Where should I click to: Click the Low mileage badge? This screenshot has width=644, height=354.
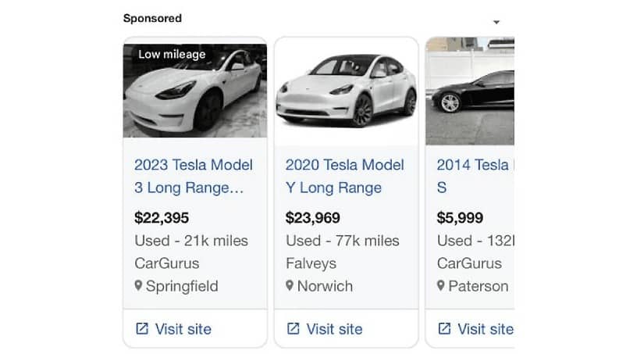click(172, 55)
